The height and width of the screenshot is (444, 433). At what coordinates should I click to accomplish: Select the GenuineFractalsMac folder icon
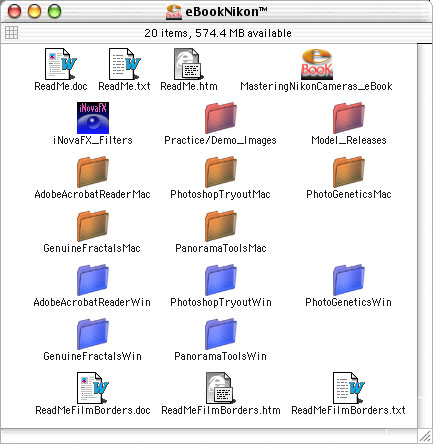(x=93, y=226)
